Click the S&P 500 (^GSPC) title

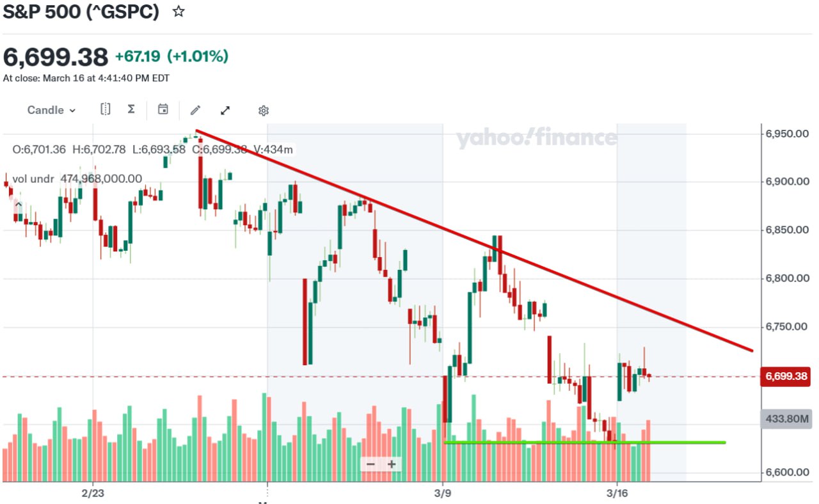(x=81, y=12)
